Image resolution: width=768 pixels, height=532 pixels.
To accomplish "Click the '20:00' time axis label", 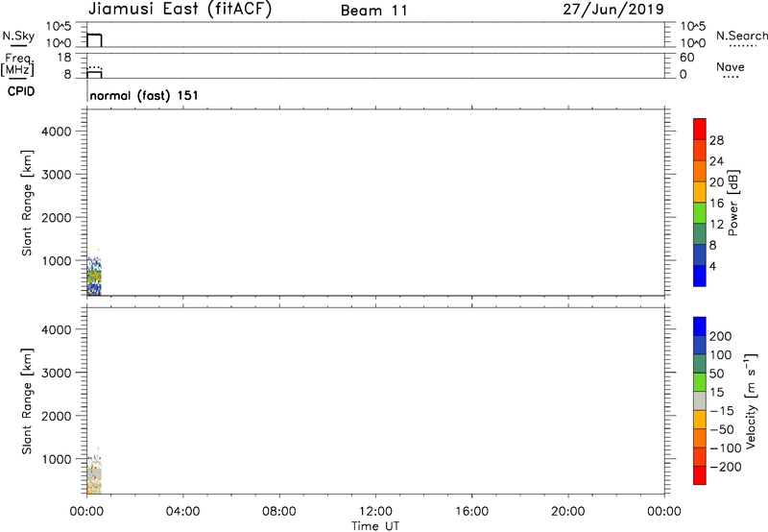I will [568, 512].
